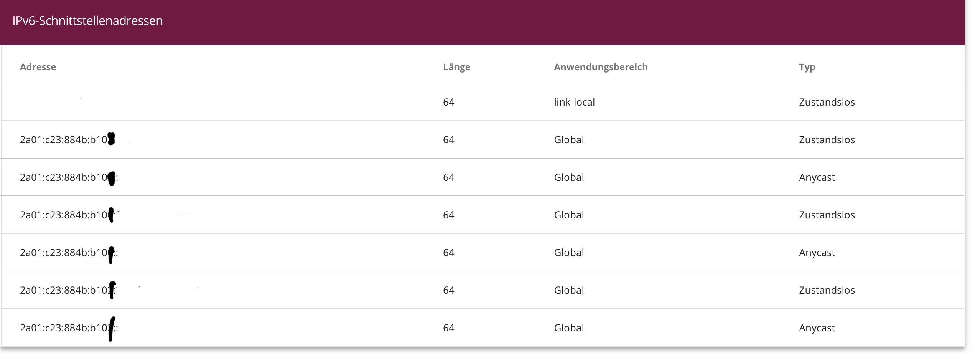Select the address in the first Anycast row
Screen dimensions: 980x354
(x=68, y=177)
